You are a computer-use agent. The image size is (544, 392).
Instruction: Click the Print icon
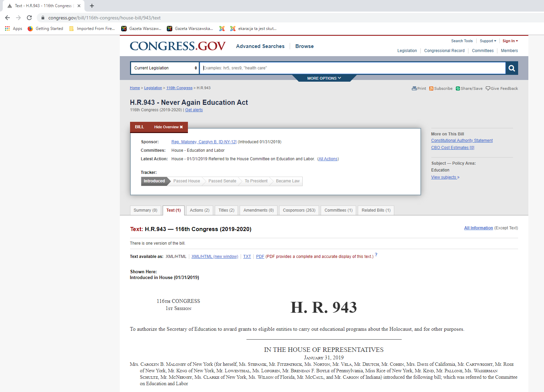(414, 88)
